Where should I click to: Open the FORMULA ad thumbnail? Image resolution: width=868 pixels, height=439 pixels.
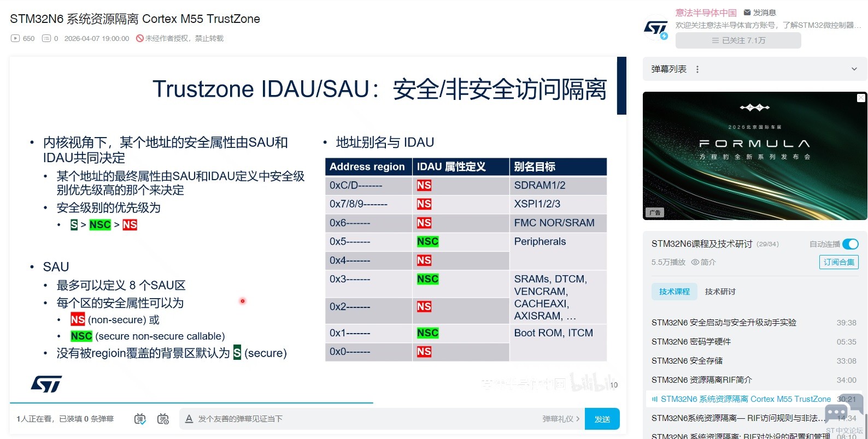click(x=755, y=156)
